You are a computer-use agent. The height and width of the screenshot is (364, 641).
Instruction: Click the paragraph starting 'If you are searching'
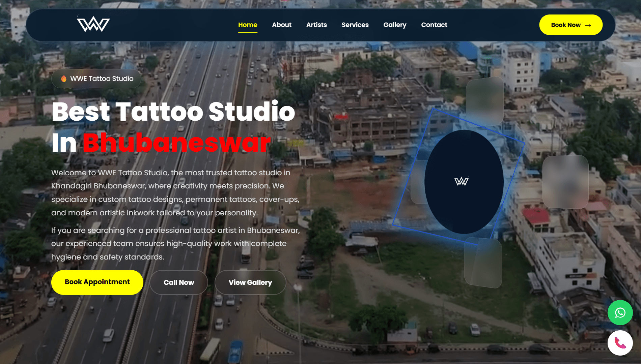(x=175, y=244)
